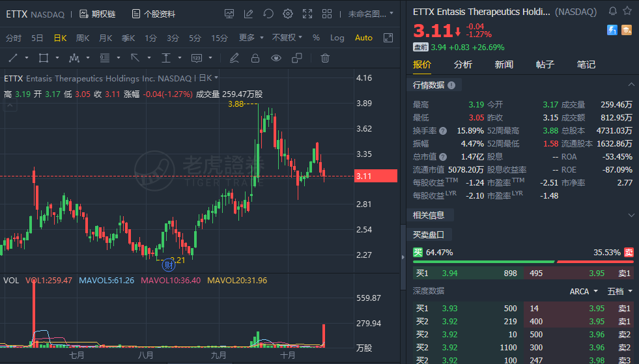Open the 帖子 posts tab

point(545,64)
